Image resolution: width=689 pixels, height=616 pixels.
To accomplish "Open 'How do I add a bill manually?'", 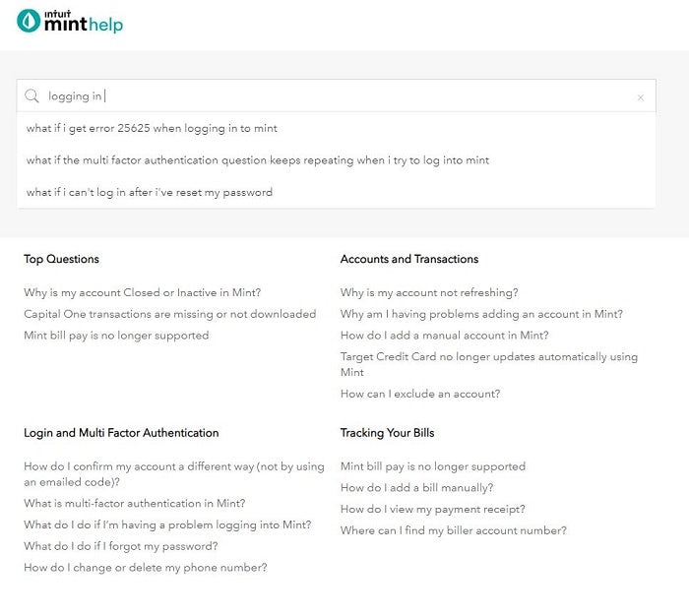I will click(417, 488).
